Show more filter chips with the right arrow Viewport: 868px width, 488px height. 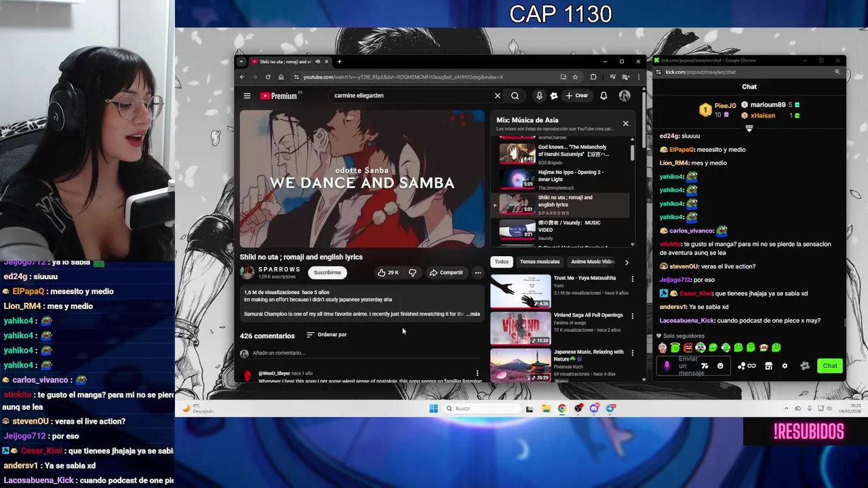626,262
